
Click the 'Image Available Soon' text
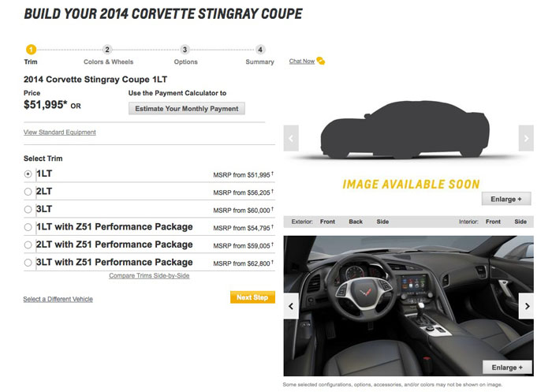tap(411, 185)
